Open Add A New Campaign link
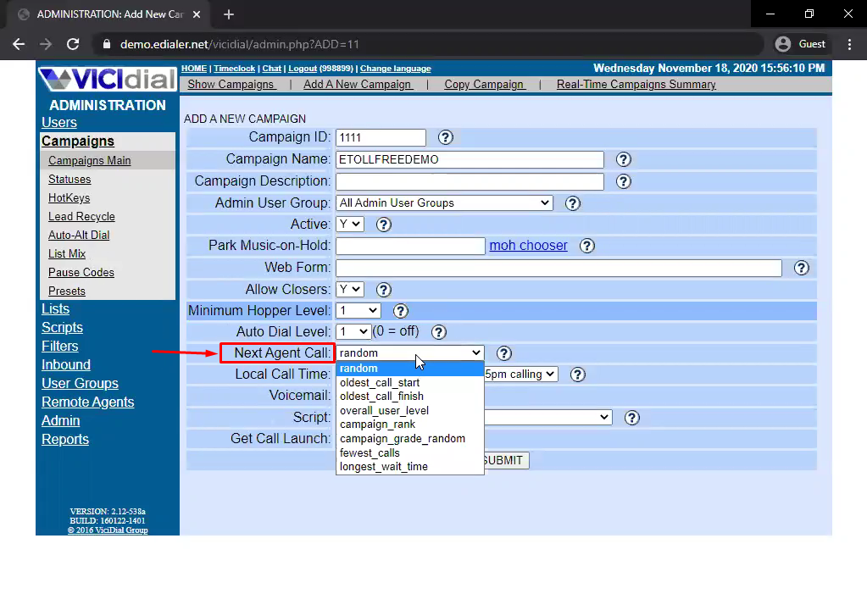This screenshot has height=616, width=867. (x=358, y=85)
